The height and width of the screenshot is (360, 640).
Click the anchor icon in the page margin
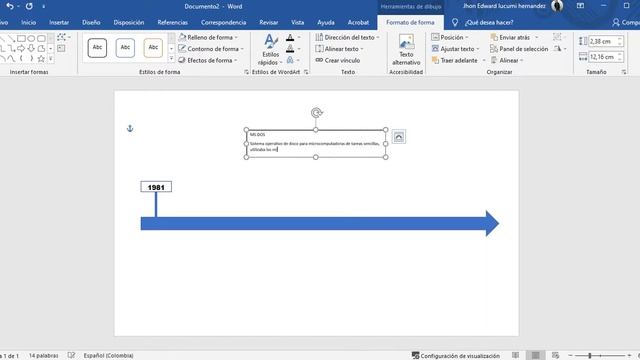point(130,129)
